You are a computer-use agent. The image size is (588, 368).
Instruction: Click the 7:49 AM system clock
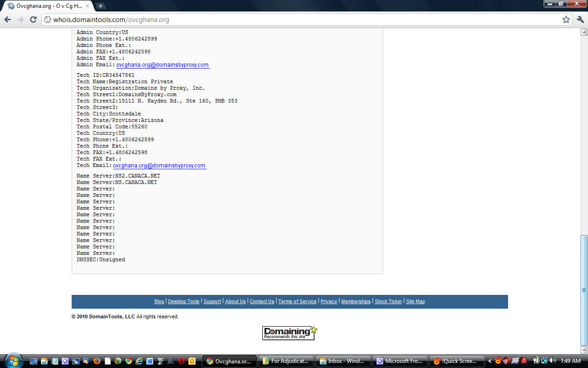(571, 361)
